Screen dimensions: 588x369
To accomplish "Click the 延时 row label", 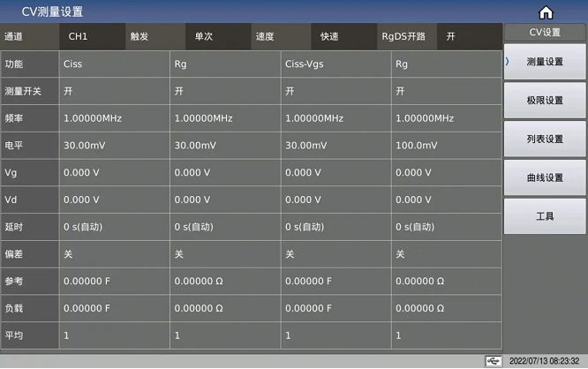I will 30,227.
